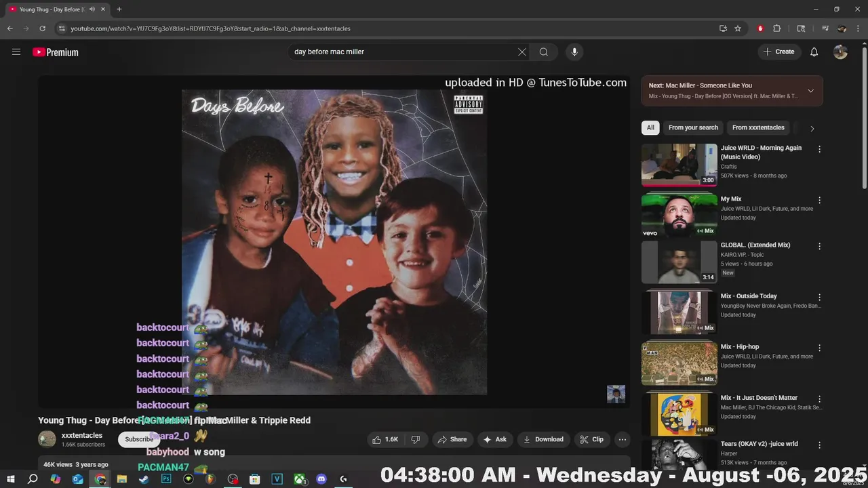868x488 pixels.
Task: Open red ad blocker extension icon
Action: [760, 28]
